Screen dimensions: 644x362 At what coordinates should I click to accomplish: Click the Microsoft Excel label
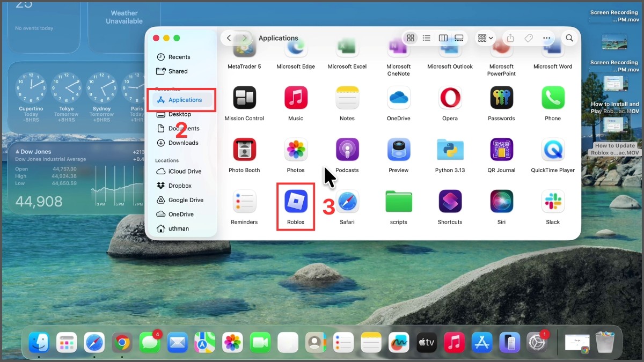(347, 67)
